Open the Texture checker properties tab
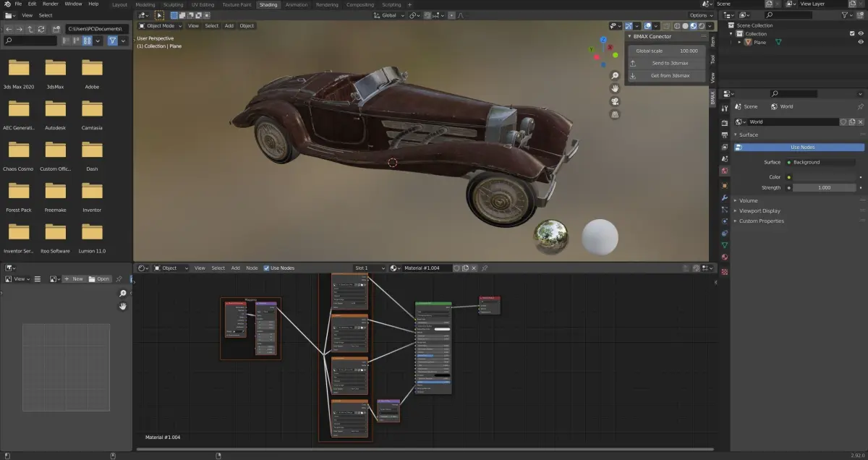The height and width of the screenshot is (460, 868). (725, 272)
